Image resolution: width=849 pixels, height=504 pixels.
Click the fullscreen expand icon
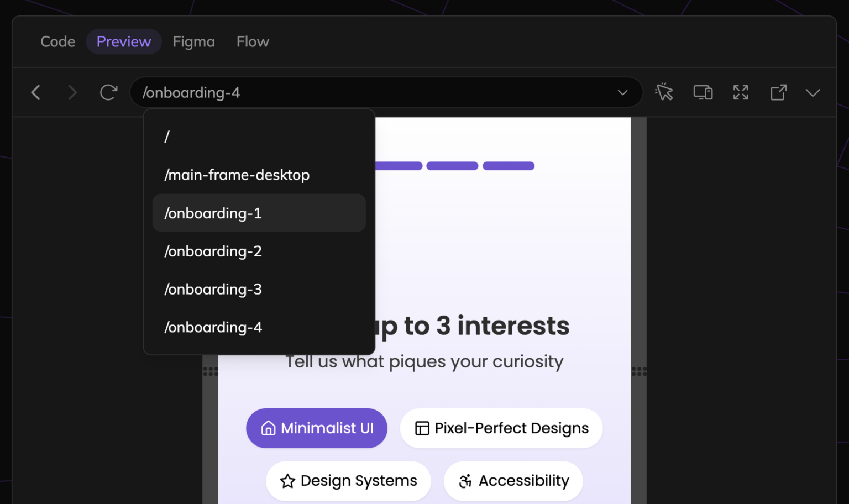740,92
